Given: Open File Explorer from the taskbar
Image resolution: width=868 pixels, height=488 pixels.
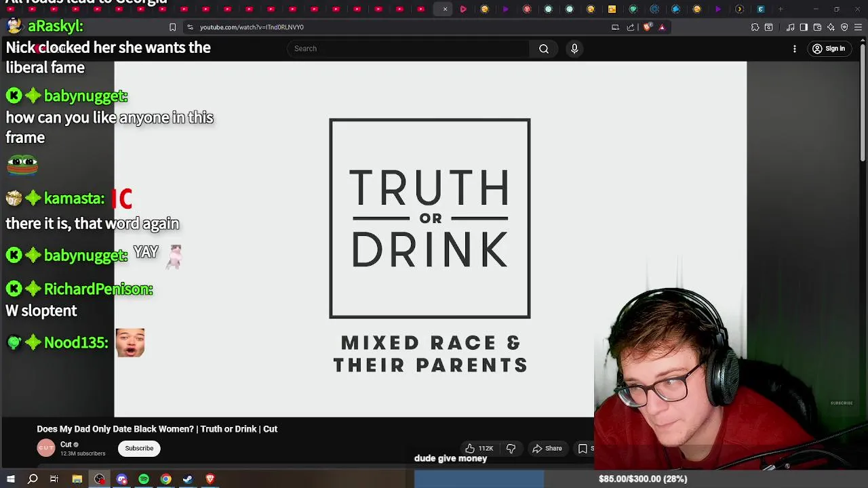Looking at the screenshot, I should click(77, 479).
